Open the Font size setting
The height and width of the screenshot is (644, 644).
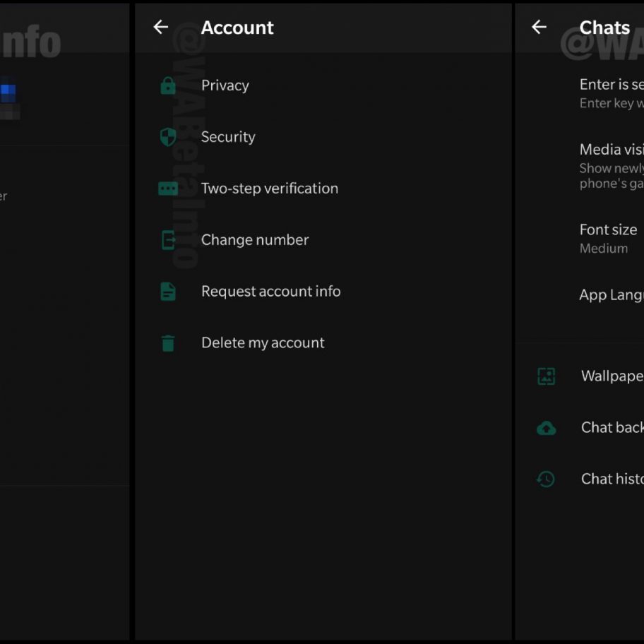pos(608,238)
